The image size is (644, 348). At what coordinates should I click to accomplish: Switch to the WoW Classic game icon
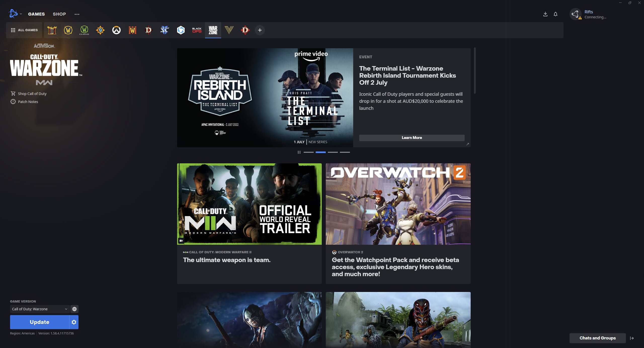click(84, 30)
